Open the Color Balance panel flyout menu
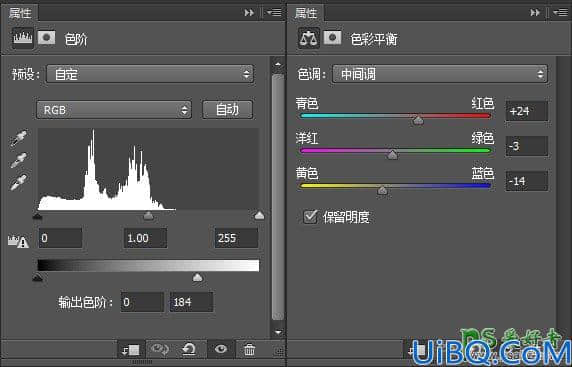Viewport: 572px width, 367px height. 560,13
